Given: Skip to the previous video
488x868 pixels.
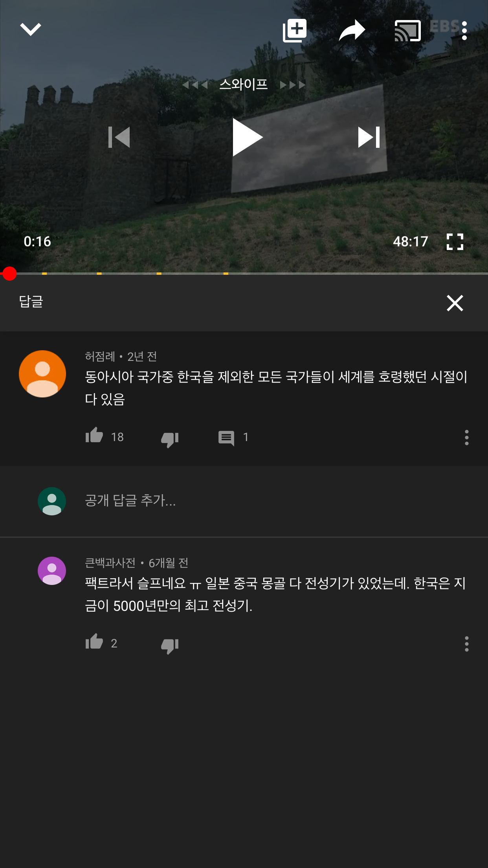Looking at the screenshot, I should point(119,137).
